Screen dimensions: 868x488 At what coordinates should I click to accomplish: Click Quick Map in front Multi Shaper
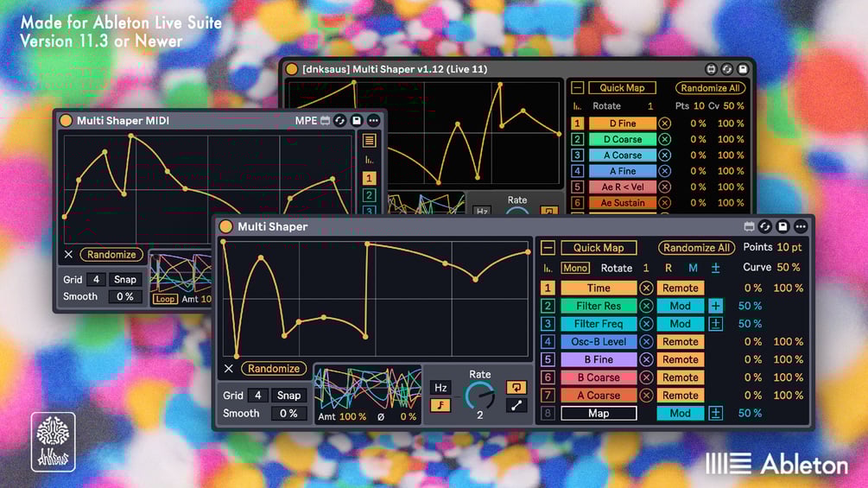599,247
